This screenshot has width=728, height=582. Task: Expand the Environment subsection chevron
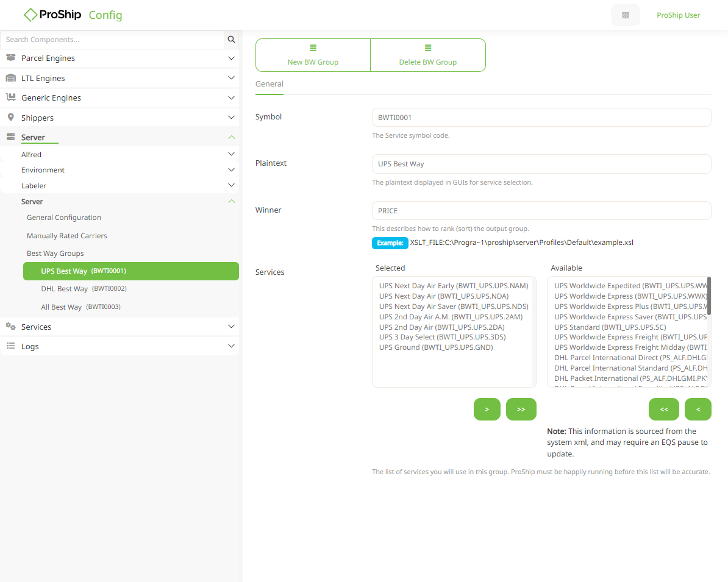coord(231,170)
